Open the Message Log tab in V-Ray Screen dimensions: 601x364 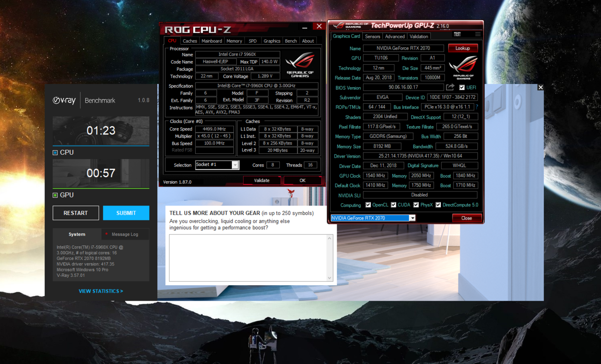click(x=125, y=234)
